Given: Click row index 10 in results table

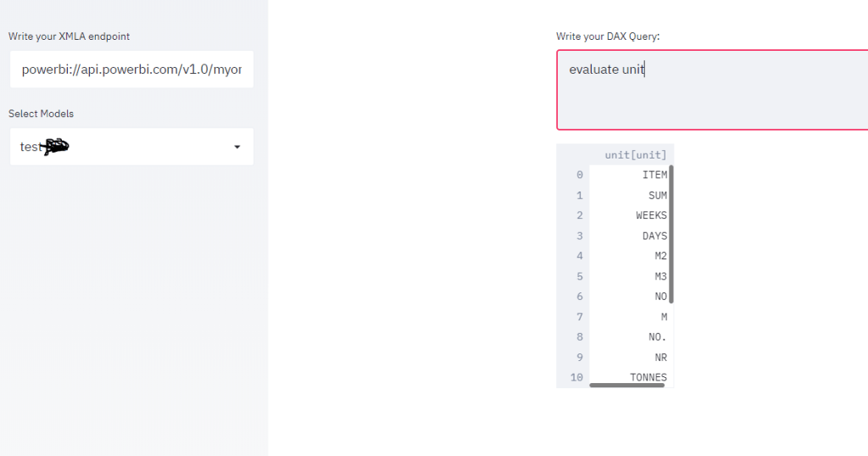Looking at the screenshot, I should (576, 377).
